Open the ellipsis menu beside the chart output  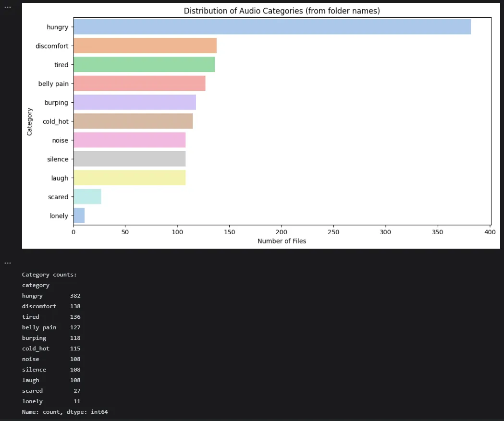coord(8,7)
